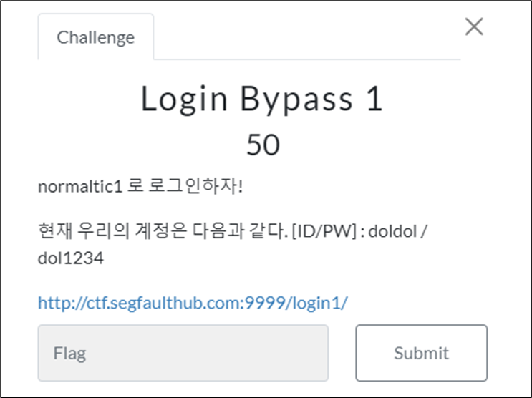Click the Login Bypass 1 title

pyautogui.click(x=262, y=99)
